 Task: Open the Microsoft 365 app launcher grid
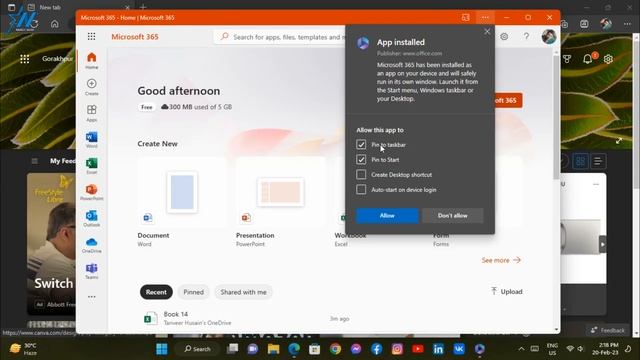pos(91,37)
